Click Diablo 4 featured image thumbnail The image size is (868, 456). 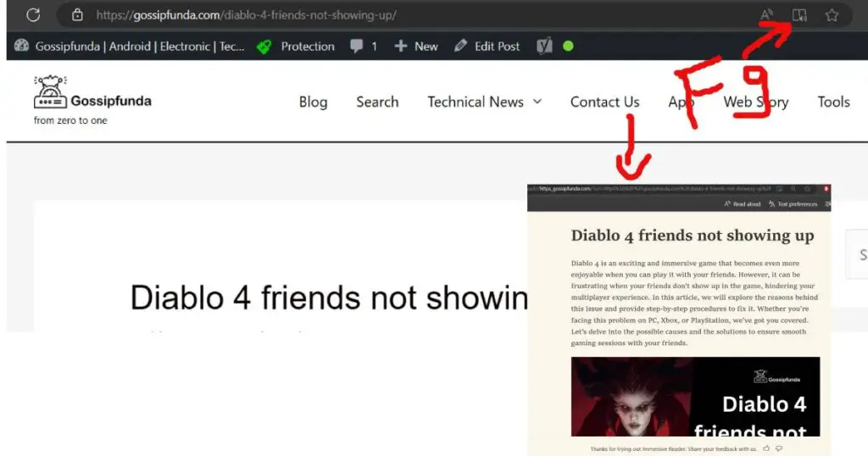coord(695,396)
